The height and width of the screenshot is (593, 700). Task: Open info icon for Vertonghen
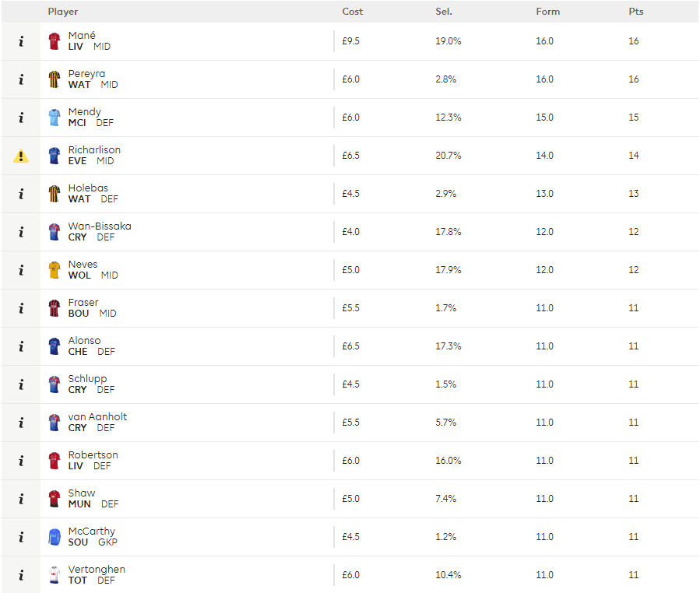click(x=21, y=575)
